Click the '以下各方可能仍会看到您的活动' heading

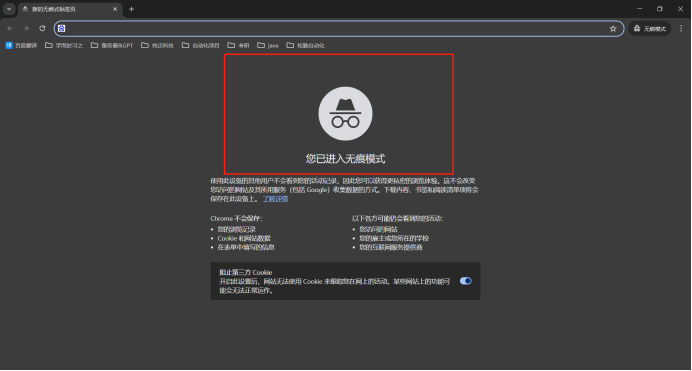[x=398, y=218]
